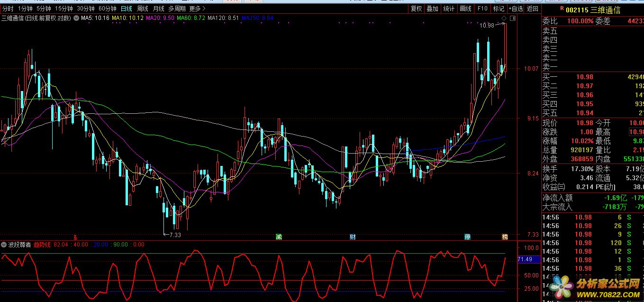
Task: Switch to the 周线 weekly period tab
Action: (x=142, y=9)
